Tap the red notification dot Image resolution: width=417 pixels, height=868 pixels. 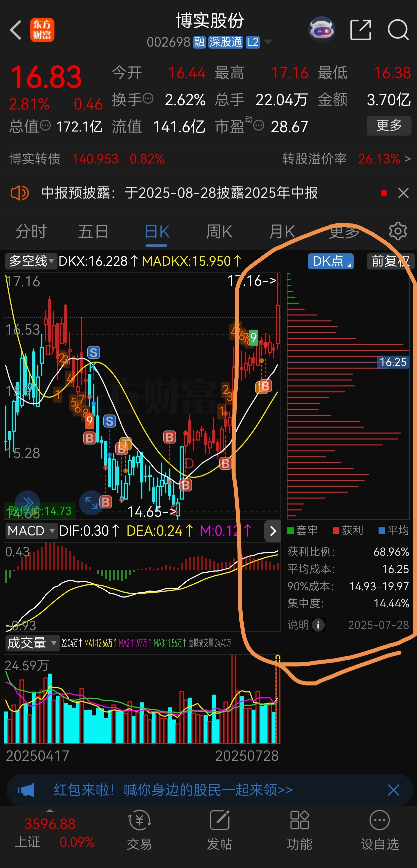point(384,193)
